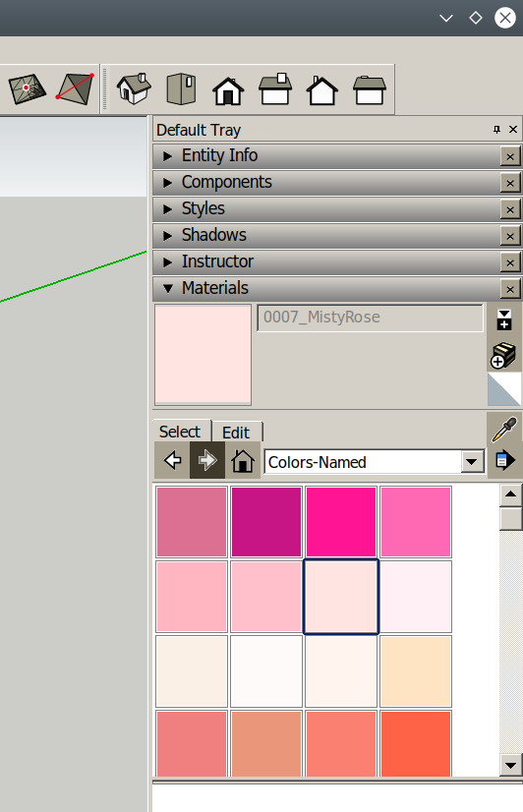Screen dimensions: 523x812
Task: Pick the salmon swatch
Action: pyautogui.click(x=341, y=743)
